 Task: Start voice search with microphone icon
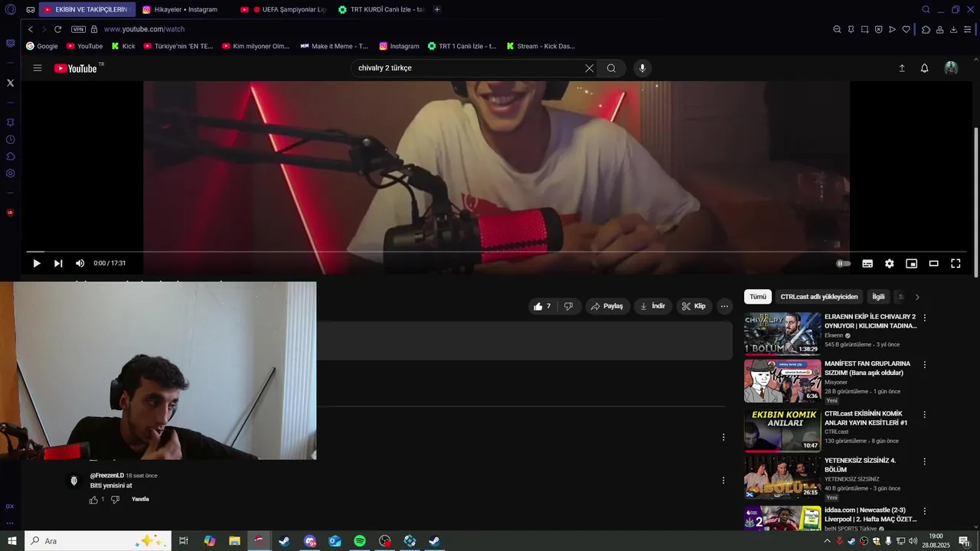(642, 68)
